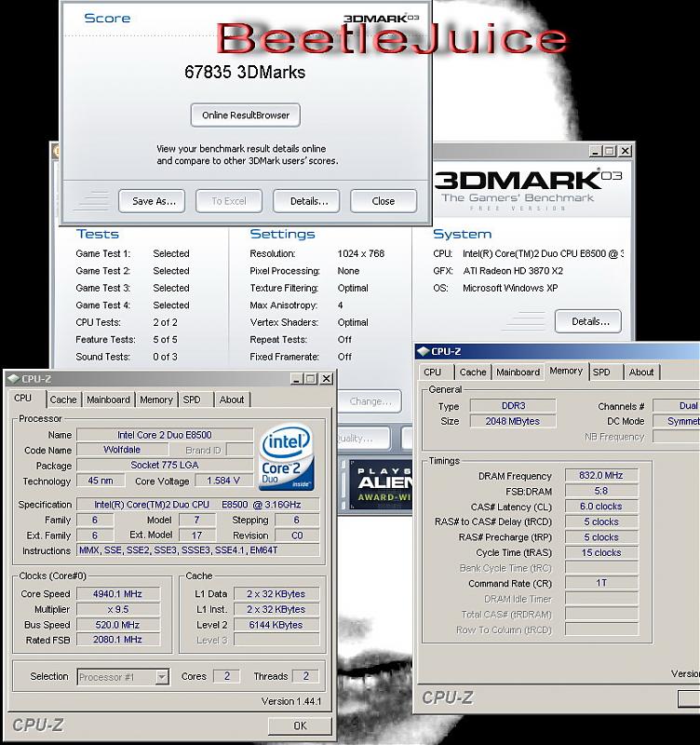The height and width of the screenshot is (745, 700).
Task: Click the Cores count field
Action: 226,676
